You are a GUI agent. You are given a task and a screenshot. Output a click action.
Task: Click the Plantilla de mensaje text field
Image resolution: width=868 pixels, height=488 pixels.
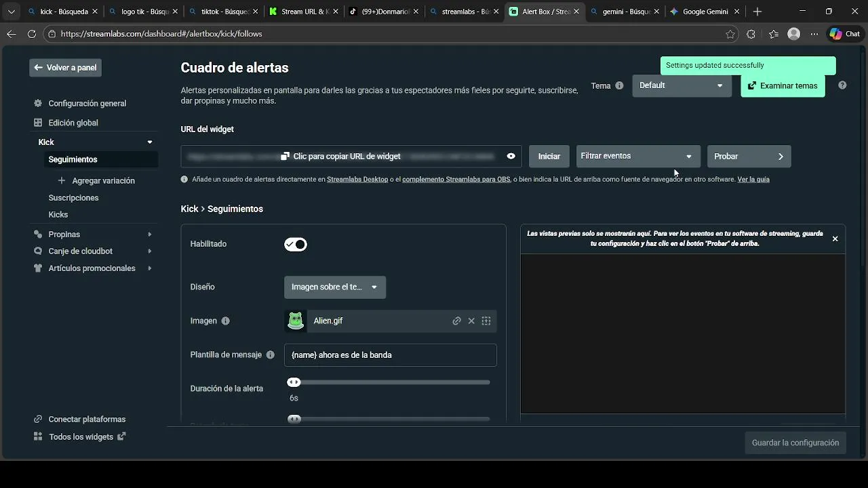click(391, 355)
